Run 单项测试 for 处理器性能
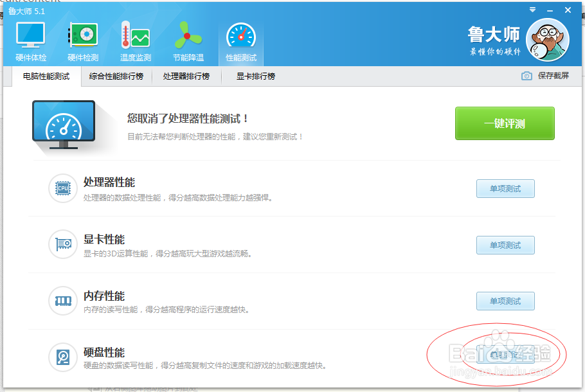 505,189
